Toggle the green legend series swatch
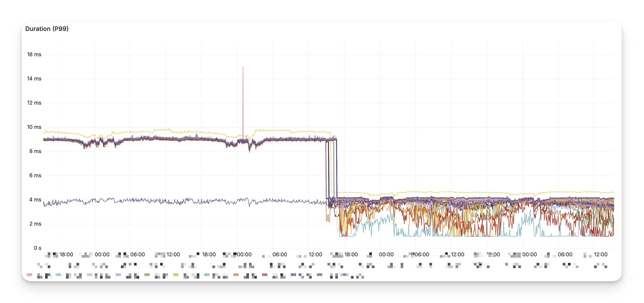Image resolution: width=644 pixels, height=303 pixels. click(147, 275)
